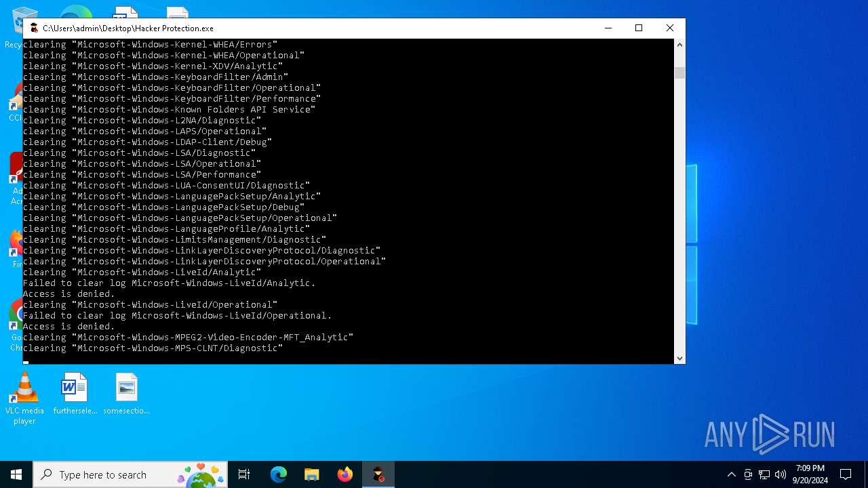868x488 pixels.
Task: Click the line 'clearing "Microsoft-Windows-KeyboardFilter/Admin"'
Action: pos(155,77)
